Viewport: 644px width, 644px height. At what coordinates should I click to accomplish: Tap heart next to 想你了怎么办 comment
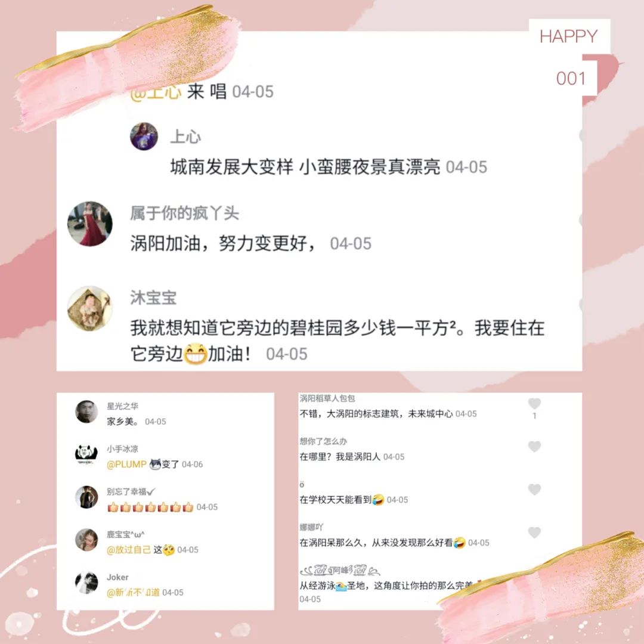coord(534,447)
